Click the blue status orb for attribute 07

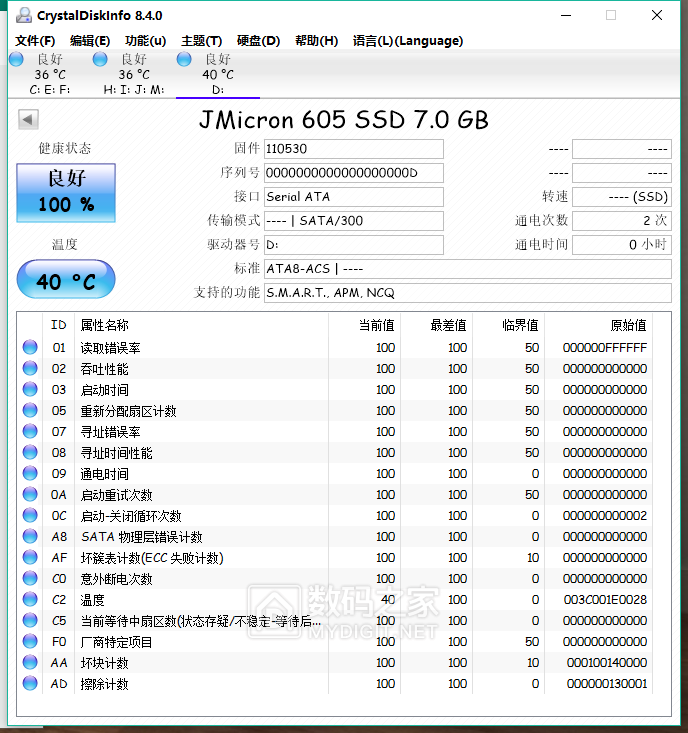coord(30,431)
